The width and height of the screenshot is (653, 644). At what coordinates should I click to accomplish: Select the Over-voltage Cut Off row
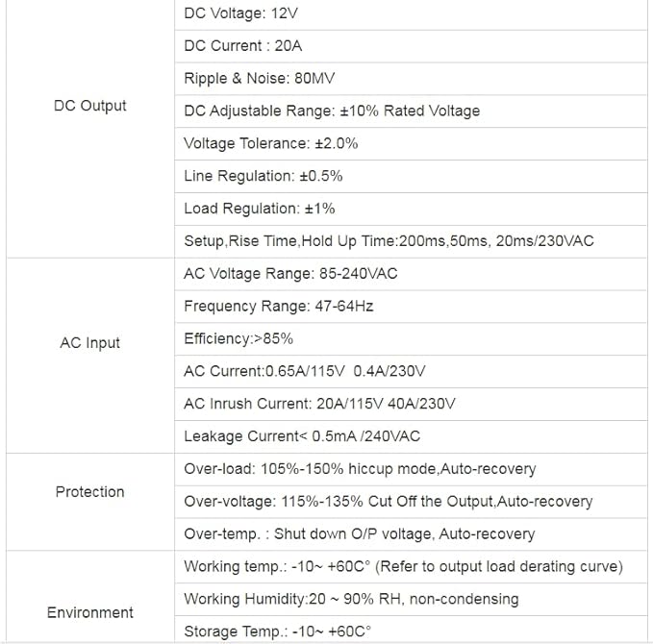(x=388, y=502)
